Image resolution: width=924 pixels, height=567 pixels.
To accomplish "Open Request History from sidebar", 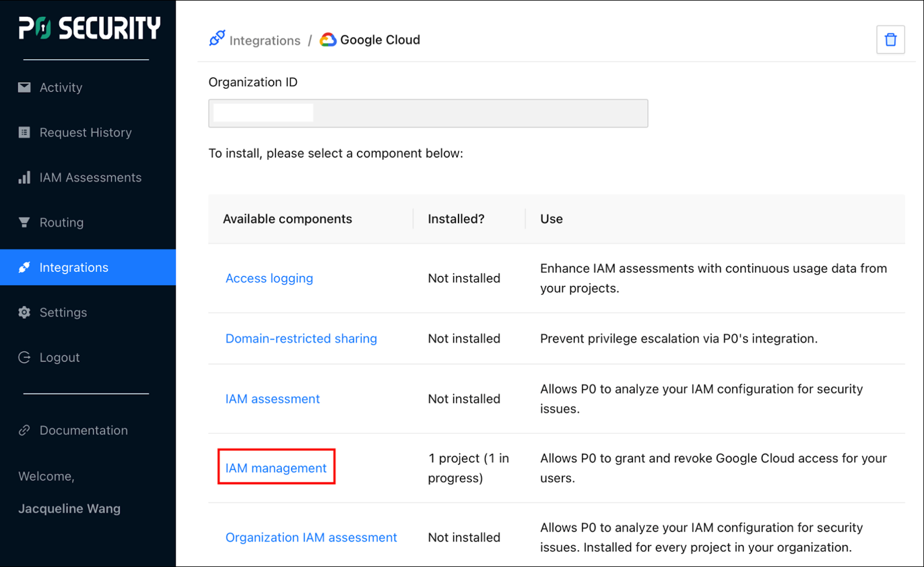I will (85, 132).
